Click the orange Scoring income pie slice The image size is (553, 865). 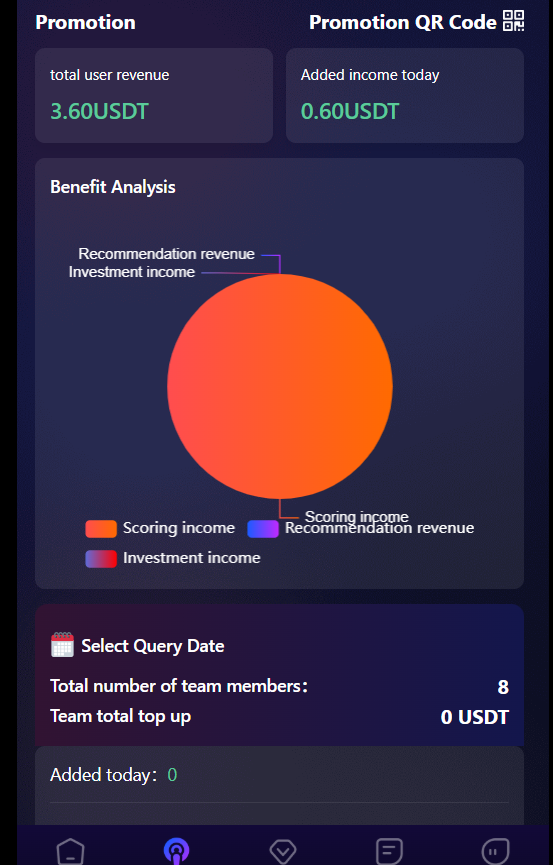point(280,386)
